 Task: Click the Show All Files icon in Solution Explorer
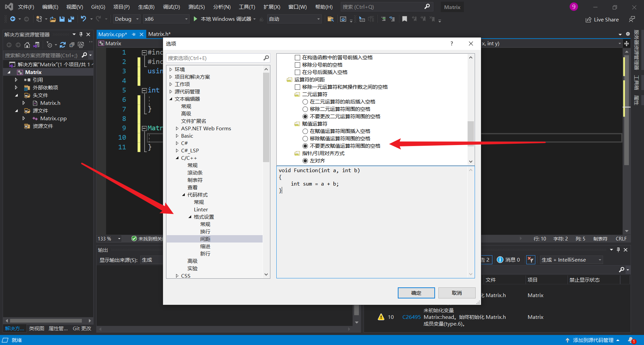(x=81, y=45)
